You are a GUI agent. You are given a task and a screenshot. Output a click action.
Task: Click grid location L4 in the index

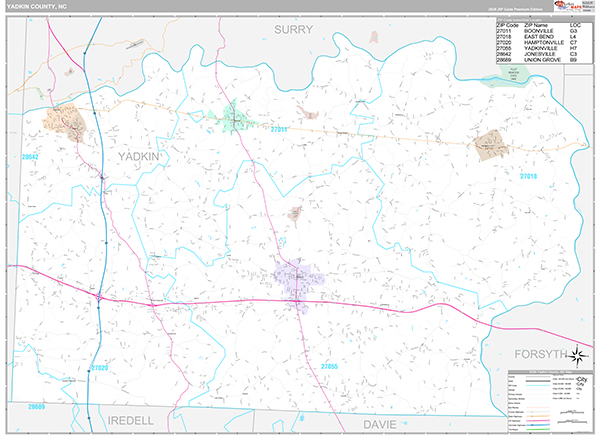tap(573, 37)
